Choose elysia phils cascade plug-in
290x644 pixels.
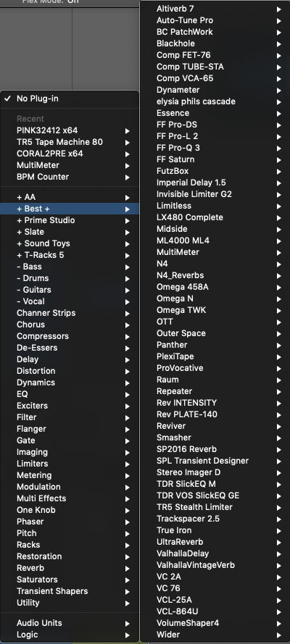coord(215,101)
